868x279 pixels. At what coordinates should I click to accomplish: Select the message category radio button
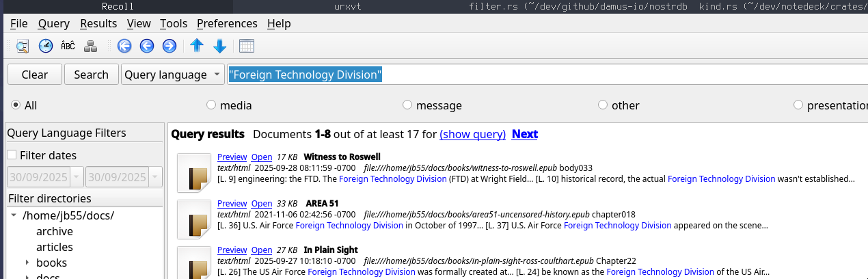(407, 105)
